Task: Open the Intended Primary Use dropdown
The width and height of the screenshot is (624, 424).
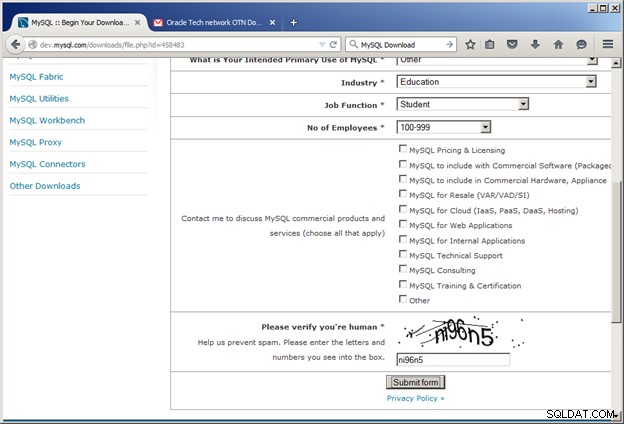Action: click(497, 61)
